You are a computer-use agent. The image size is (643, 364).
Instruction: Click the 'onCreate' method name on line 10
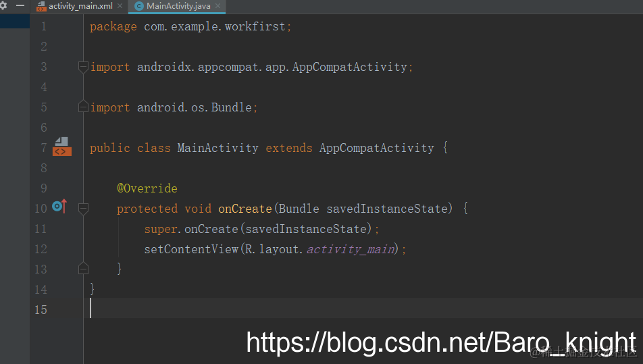(x=245, y=209)
